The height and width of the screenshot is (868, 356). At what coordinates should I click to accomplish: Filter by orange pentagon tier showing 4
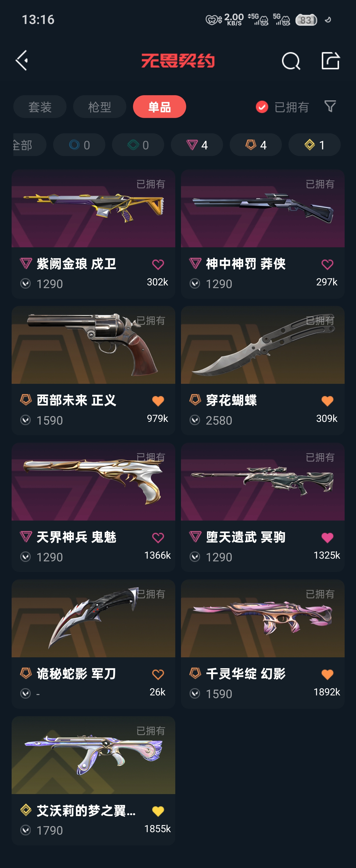(x=256, y=145)
